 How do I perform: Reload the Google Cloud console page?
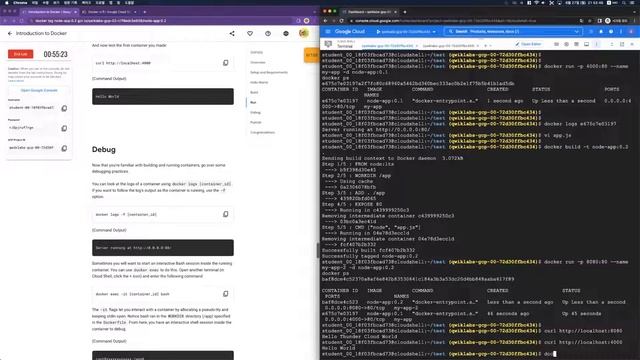tap(342, 21)
